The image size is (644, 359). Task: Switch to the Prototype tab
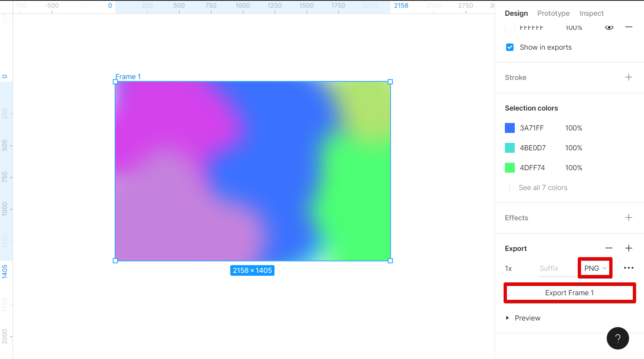click(x=553, y=13)
